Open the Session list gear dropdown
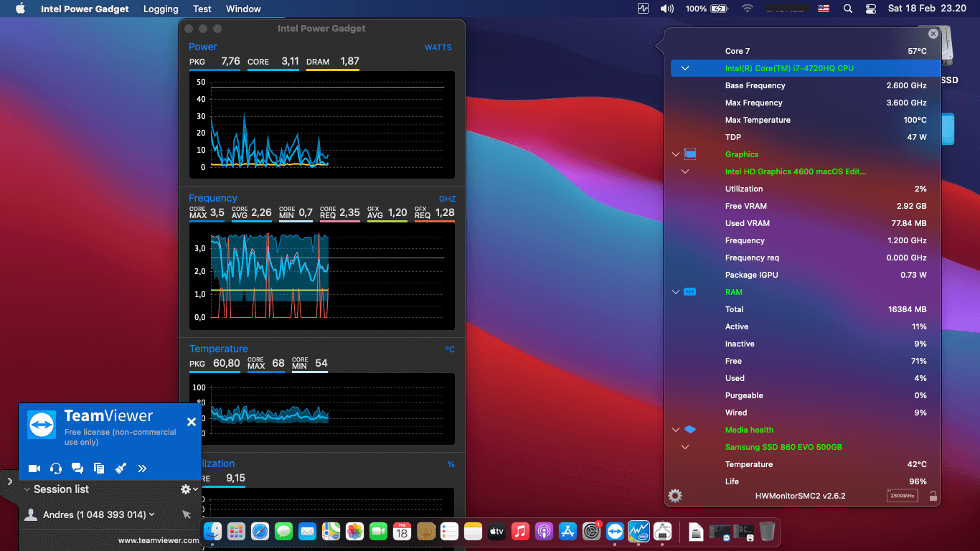The width and height of the screenshot is (980, 551). coord(189,489)
